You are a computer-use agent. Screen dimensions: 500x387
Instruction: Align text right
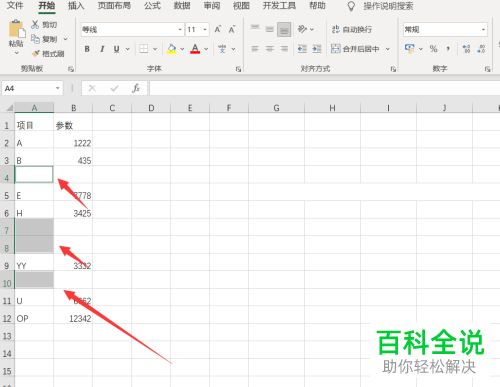coord(284,49)
